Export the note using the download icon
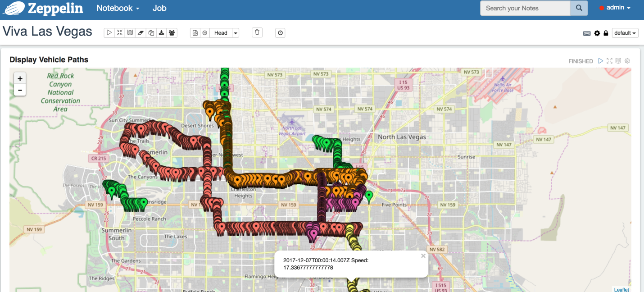This screenshot has height=292, width=644. tap(161, 32)
